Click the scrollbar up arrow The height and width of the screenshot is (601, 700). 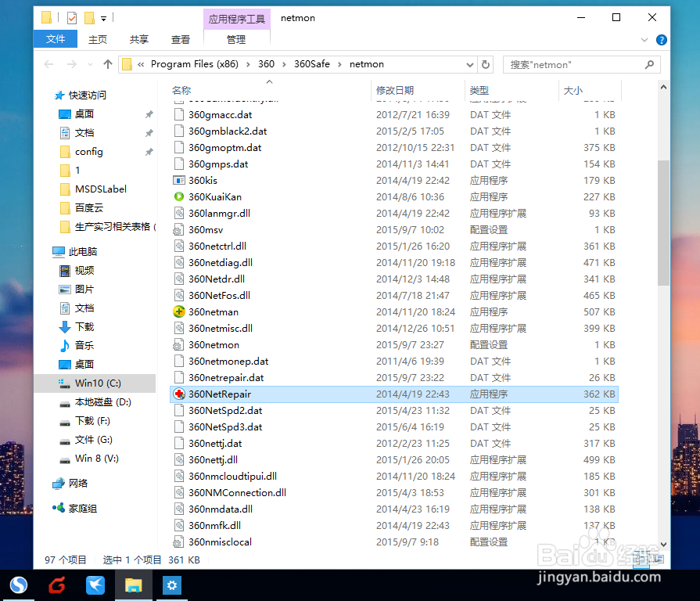pos(663,87)
